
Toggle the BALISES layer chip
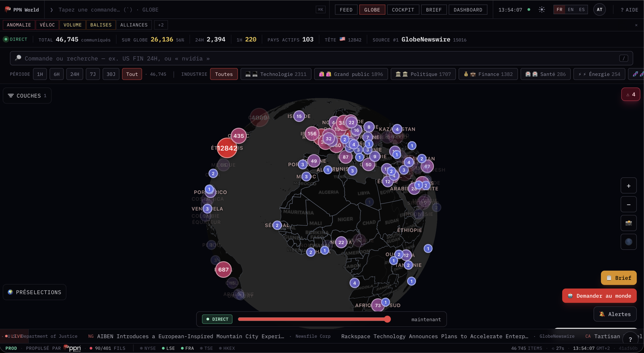(x=101, y=25)
